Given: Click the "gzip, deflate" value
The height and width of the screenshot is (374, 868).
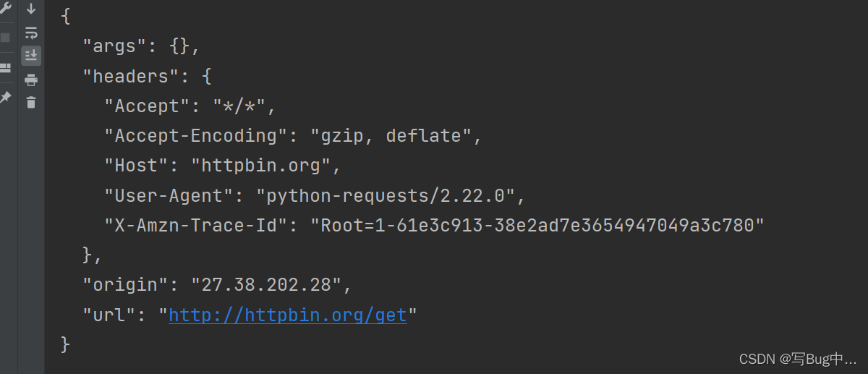Looking at the screenshot, I should (x=396, y=135).
